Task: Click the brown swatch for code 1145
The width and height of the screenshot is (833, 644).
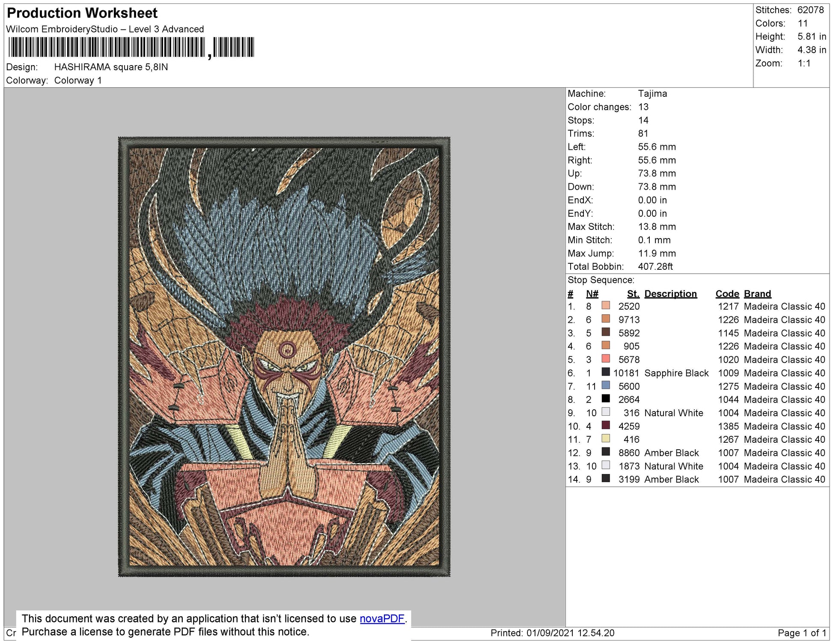Action: (x=605, y=332)
